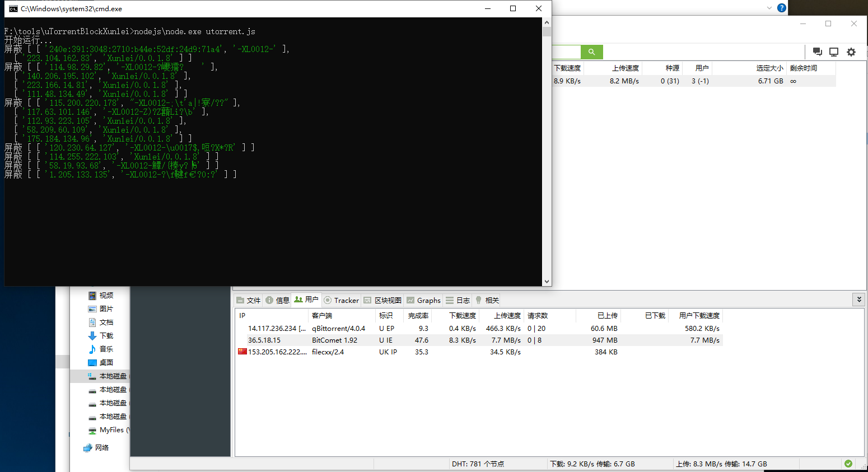Click the cmd.exe title bar icon
The width and height of the screenshot is (868, 472).
[x=13, y=8]
